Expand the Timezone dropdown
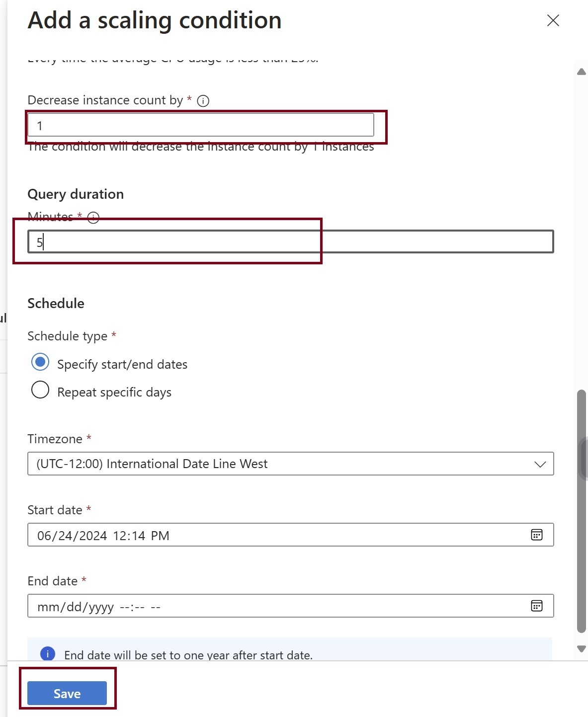The width and height of the screenshot is (588, 717). pos(290,464)
